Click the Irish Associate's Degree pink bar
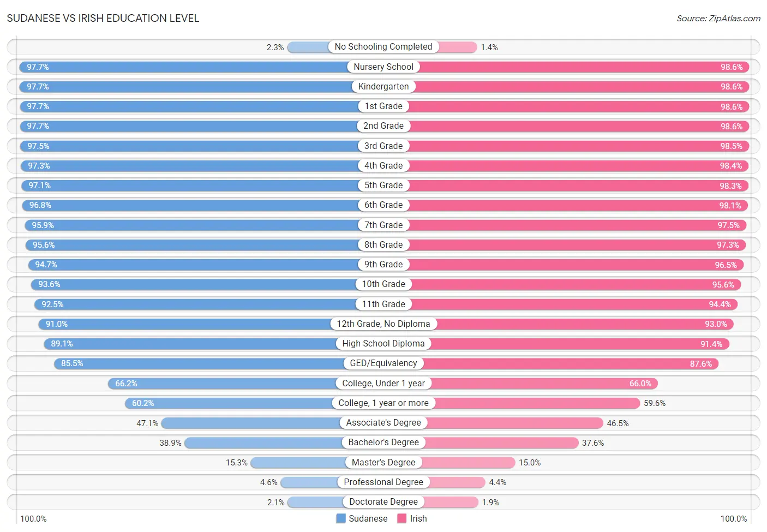The image size is (767, 532). [x=514, y=423]
